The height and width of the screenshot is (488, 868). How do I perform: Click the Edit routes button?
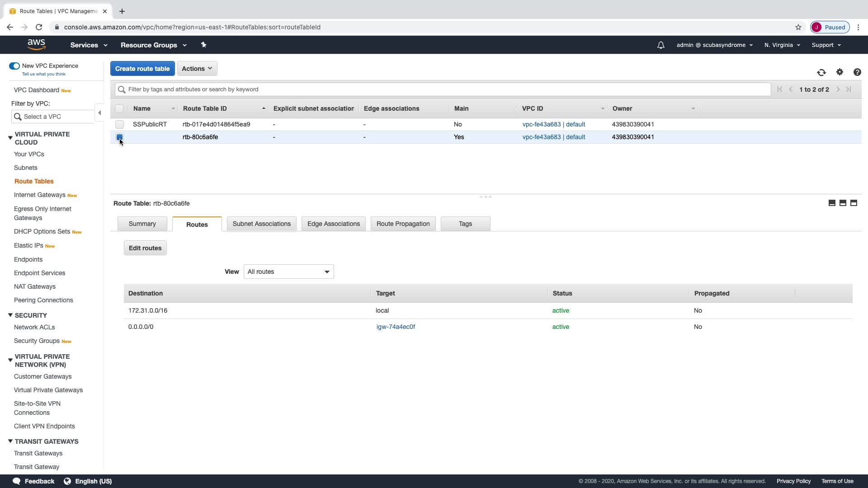tap(145, 248)
